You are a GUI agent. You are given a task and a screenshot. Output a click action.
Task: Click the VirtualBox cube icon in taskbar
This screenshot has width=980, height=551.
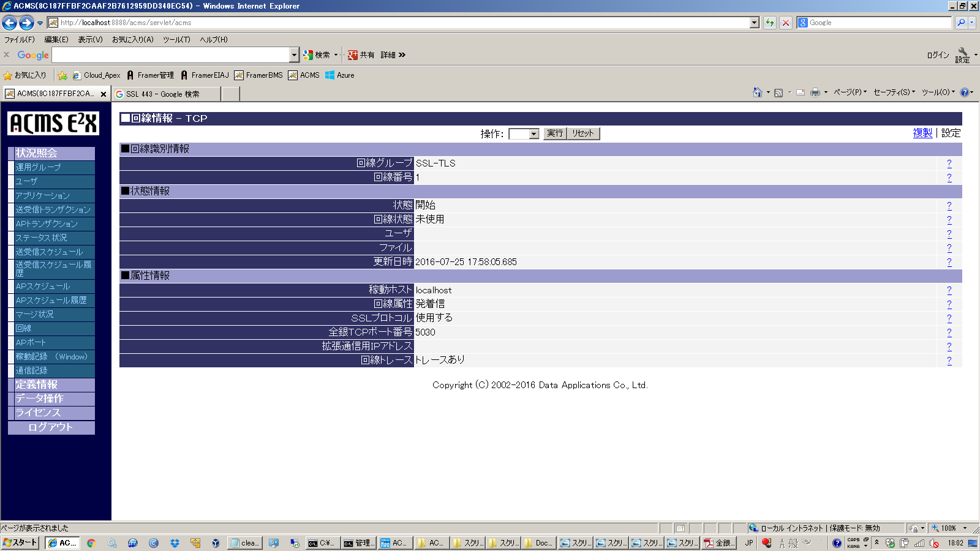coord(216,543)
